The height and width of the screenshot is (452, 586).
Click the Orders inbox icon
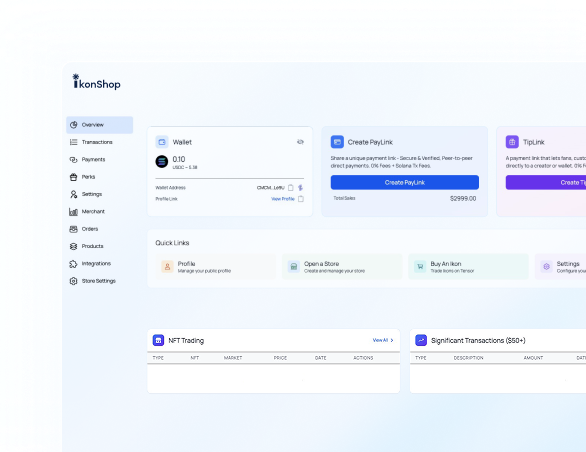[x=73, y=229]
